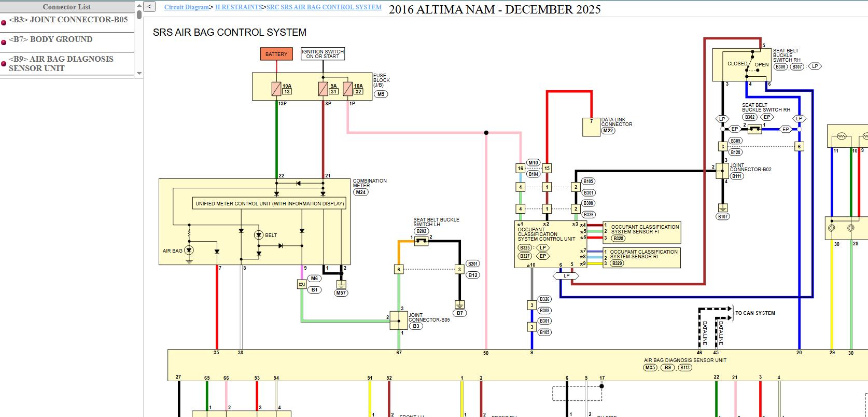Collapse the connector list with the < button
Viewport: 868px width, 417px height.
(149, 7)
